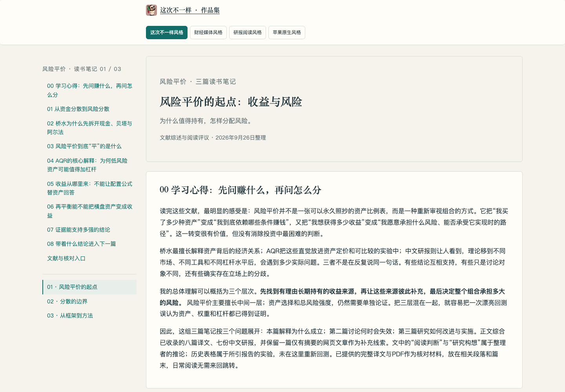This screenshot has height=392, width=565.
Task: Click the paragraph starting 读完这些文献
Action: pyautogui.click(x=334, y=222)
